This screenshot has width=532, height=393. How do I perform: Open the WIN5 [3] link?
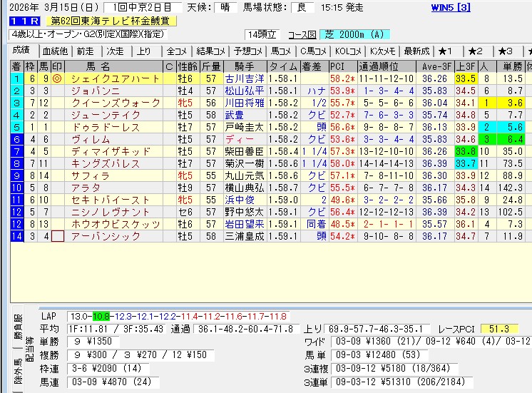tap(450, 7)
